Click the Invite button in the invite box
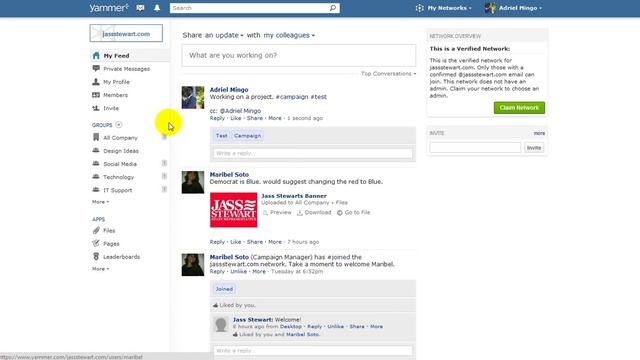This screenshot has height=360, width=640. coord(533,148)
